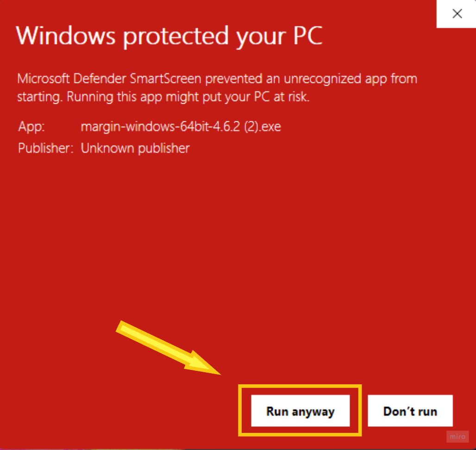Click the word 'PC' in the title

pyautogui.click(x=307, y=35)
